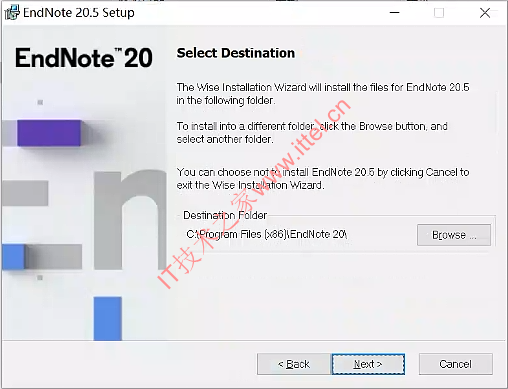
Task: Click the EndNote 20 logo
Action: [84, 58]
